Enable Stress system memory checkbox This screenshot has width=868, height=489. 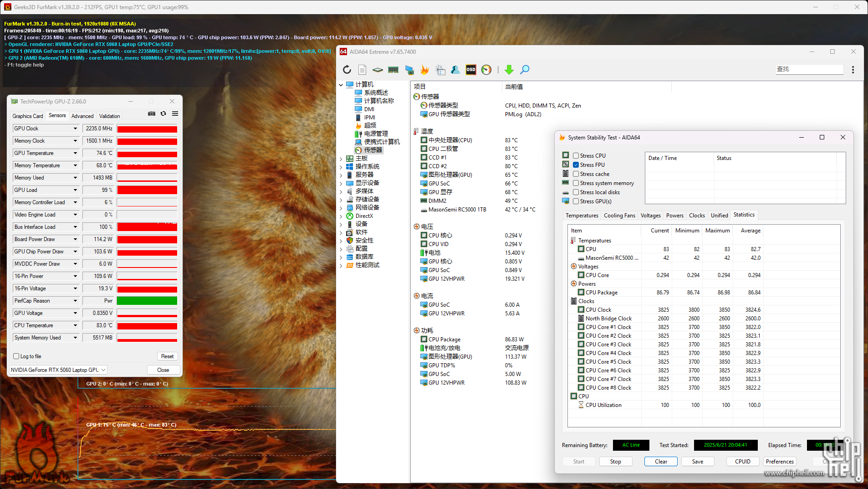576,183
